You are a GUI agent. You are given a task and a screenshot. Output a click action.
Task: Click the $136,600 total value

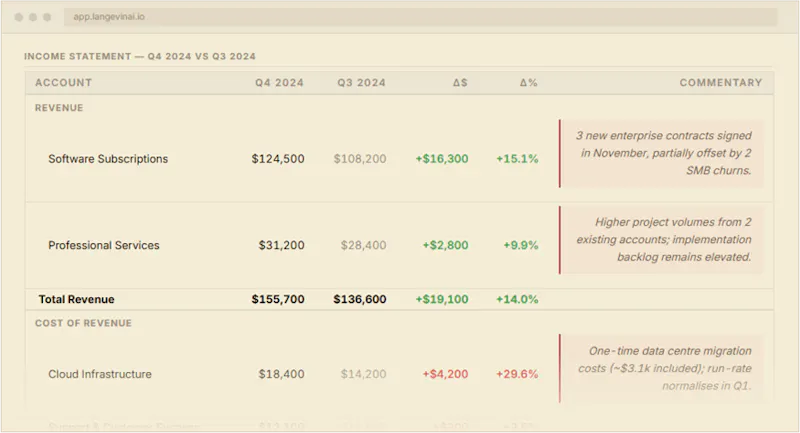(x=360, y=299)
